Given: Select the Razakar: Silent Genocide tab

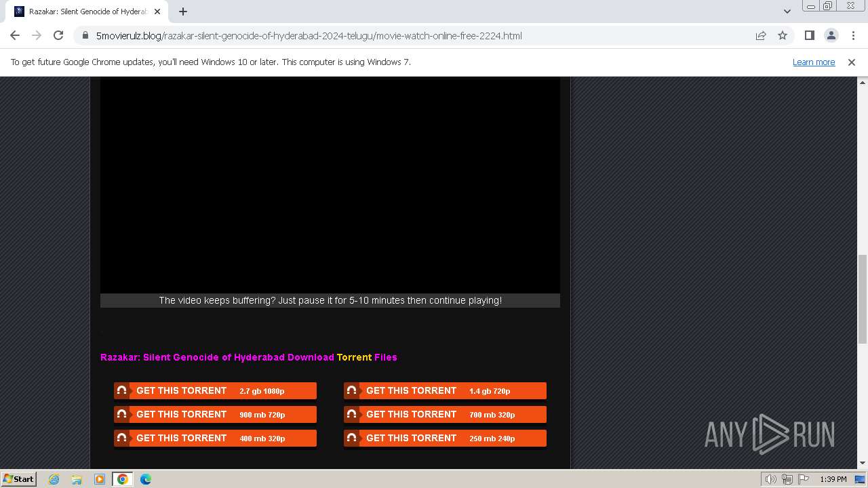Looking at the screenshot, I should [87, 12].
